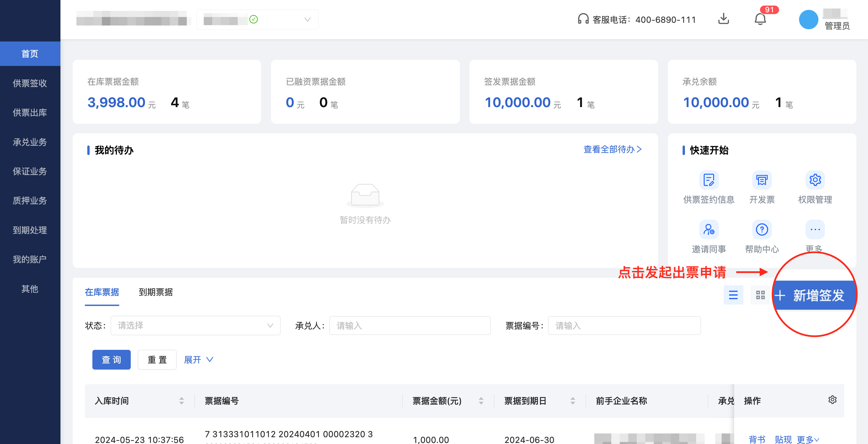Open the 帮助中心 icon
The height and width of the screenshot is (444, 868).
[762, 229]
